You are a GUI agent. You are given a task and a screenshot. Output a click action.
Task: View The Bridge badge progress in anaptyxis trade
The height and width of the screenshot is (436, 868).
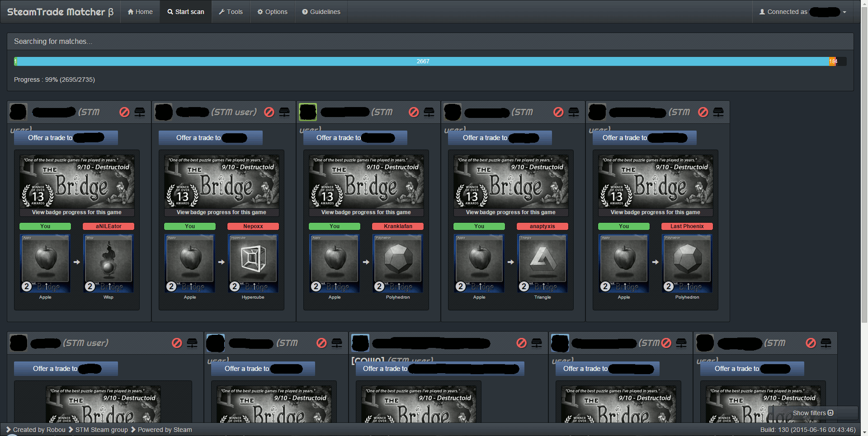(511, 212)
